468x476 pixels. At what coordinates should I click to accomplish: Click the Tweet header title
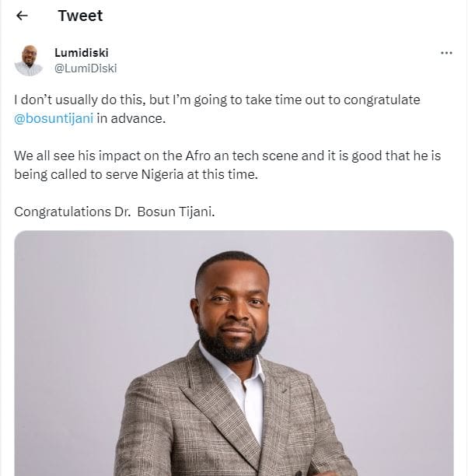click(x=80, y=16)
